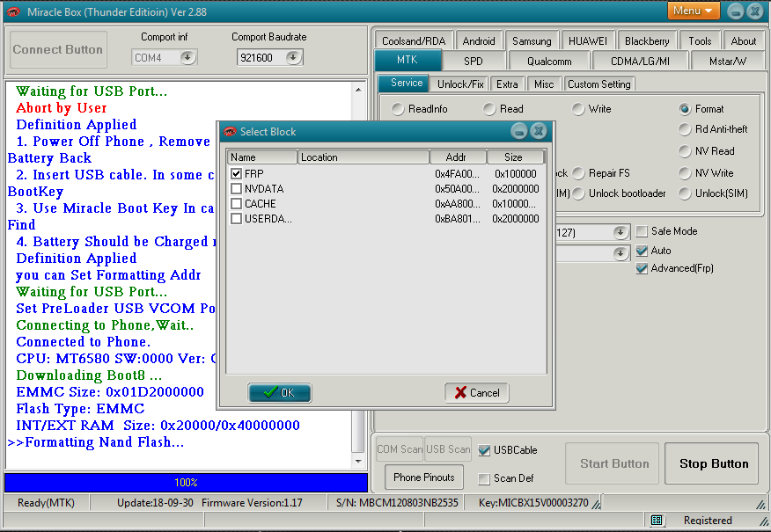Viewport: 771px width, 532px height.
Task: Select the NV Read radio button
Action: [x=685, y=151]
